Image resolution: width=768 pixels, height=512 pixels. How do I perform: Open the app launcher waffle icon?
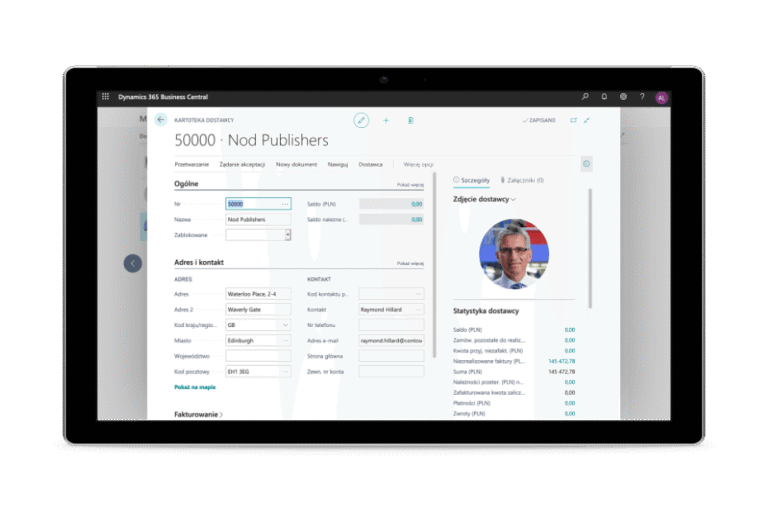tap(105, 97)
